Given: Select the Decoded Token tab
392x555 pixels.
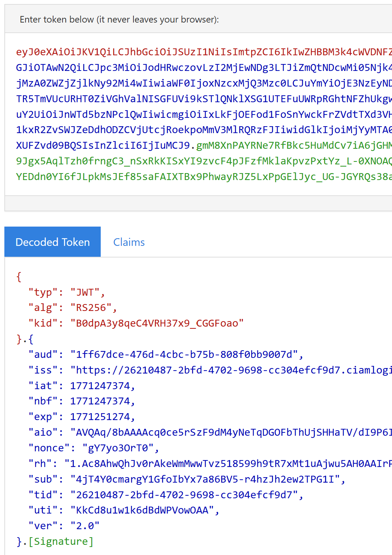Looking at the screenshot, I should (x=53, y=242).
